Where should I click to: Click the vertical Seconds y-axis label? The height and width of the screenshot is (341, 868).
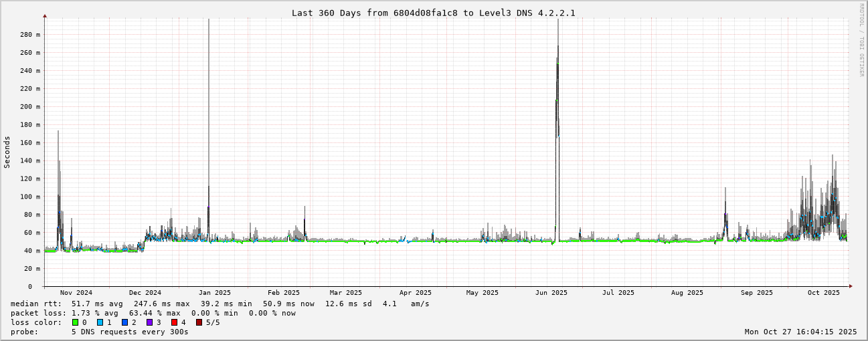pos(7,152)
